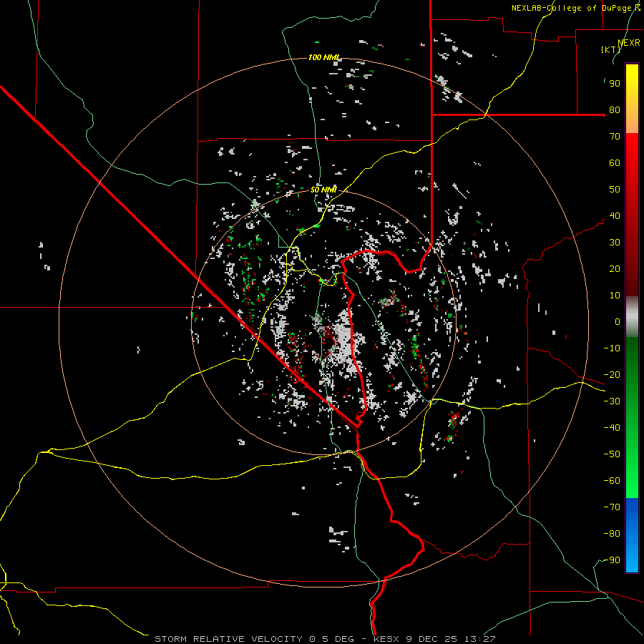Click the 60 value on velocity scale
This screenshot has height=644, width=644.
click(615, 163)
